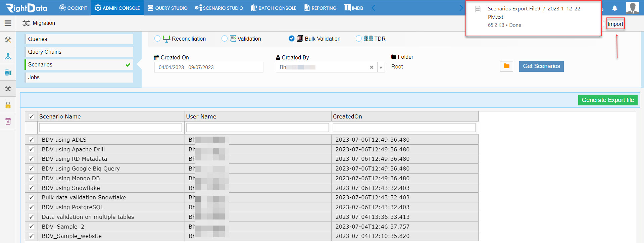
Task: Click the notification bell icon
Action: 615,8
